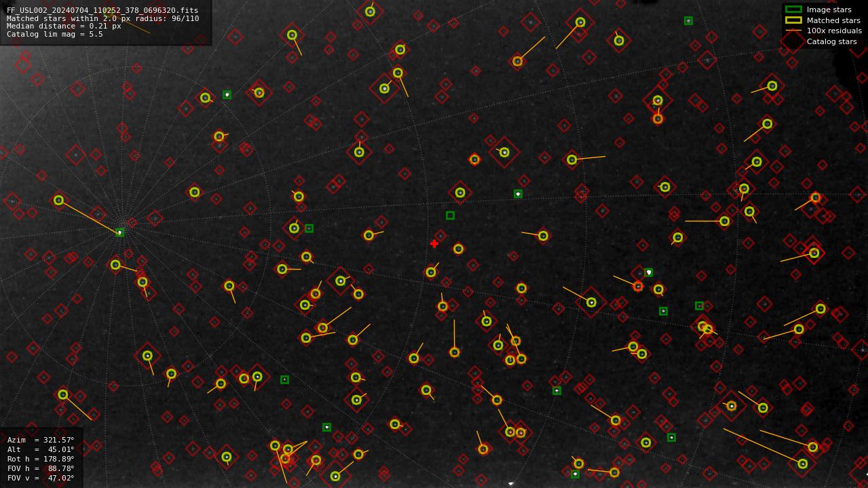The width and height of the screenshot is (868, 488).
Task: Click the green Image stars legend swatch
Action: tap(793, 10)
